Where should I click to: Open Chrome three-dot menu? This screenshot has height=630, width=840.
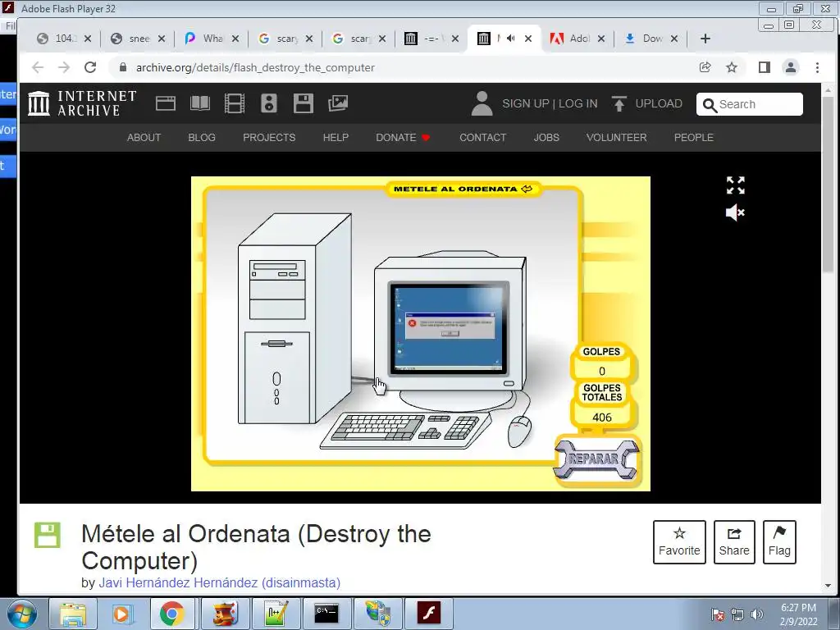817,67
